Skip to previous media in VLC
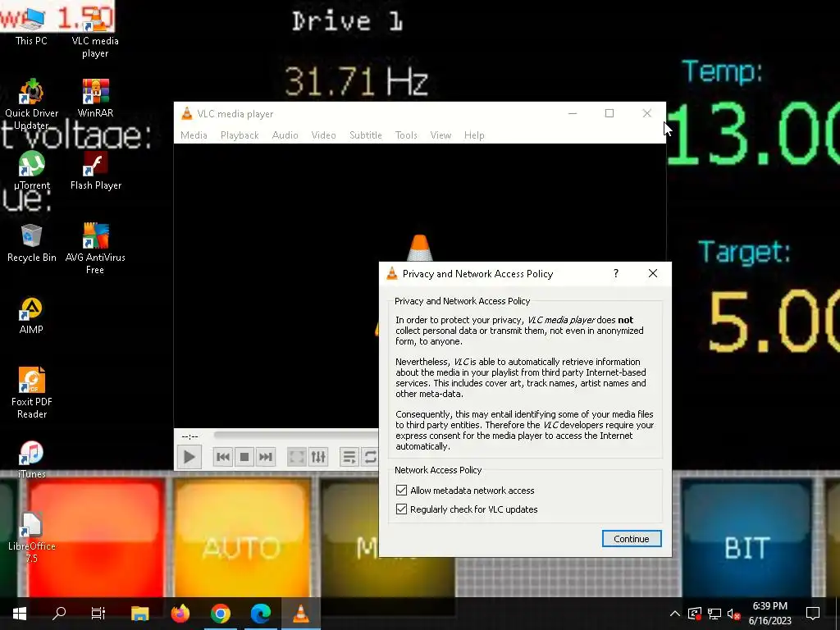 [223, 457]
